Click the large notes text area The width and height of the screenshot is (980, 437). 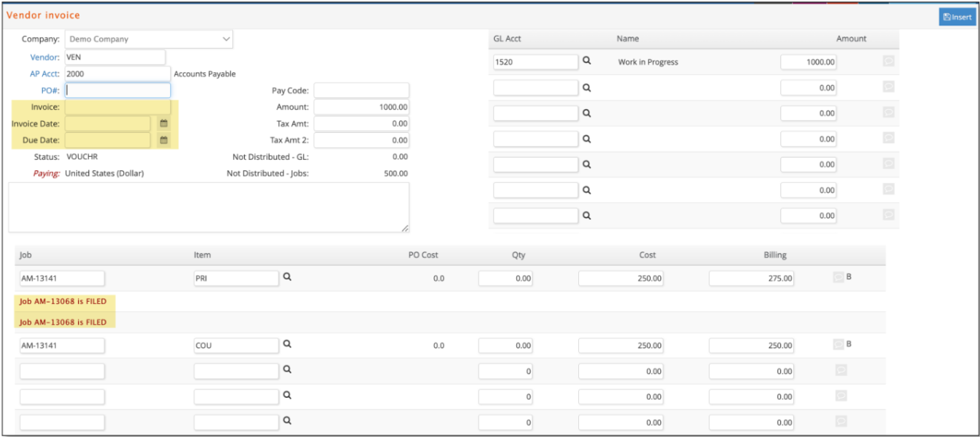click(x=209, y=207)
